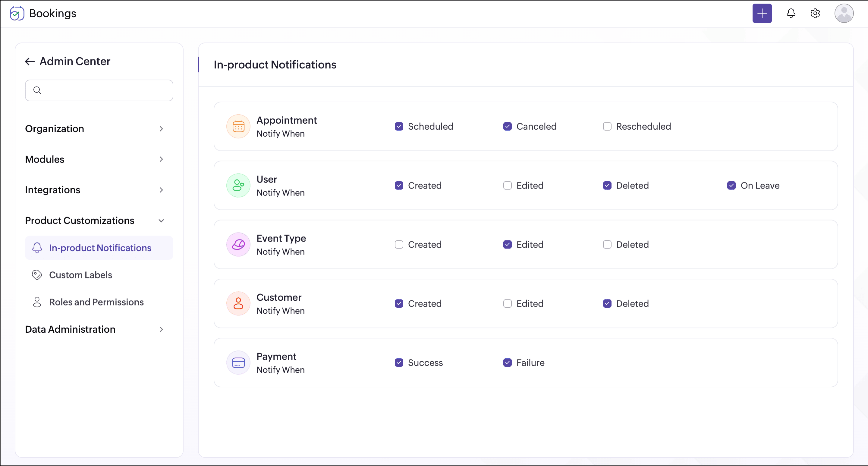Open Custom Labels menu item

(80, 275)
